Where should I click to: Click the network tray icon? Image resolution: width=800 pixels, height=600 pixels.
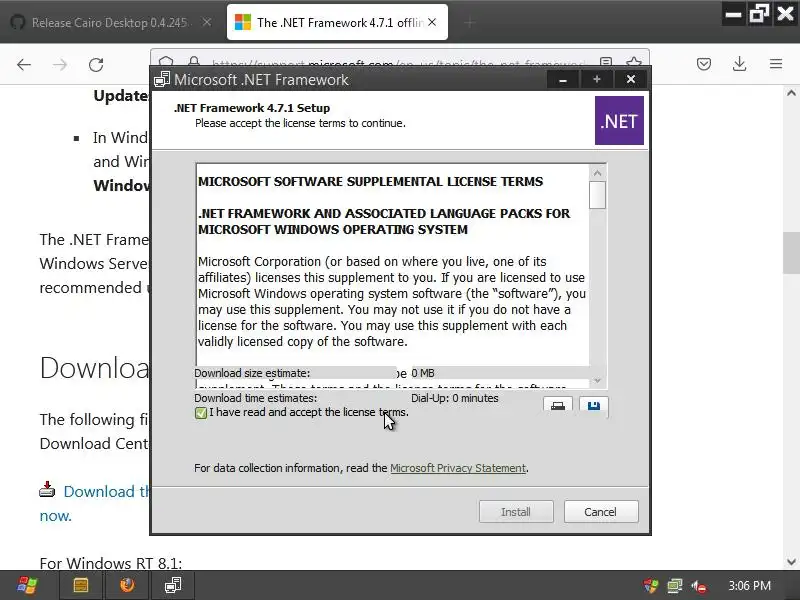click(x=675, y=586)
